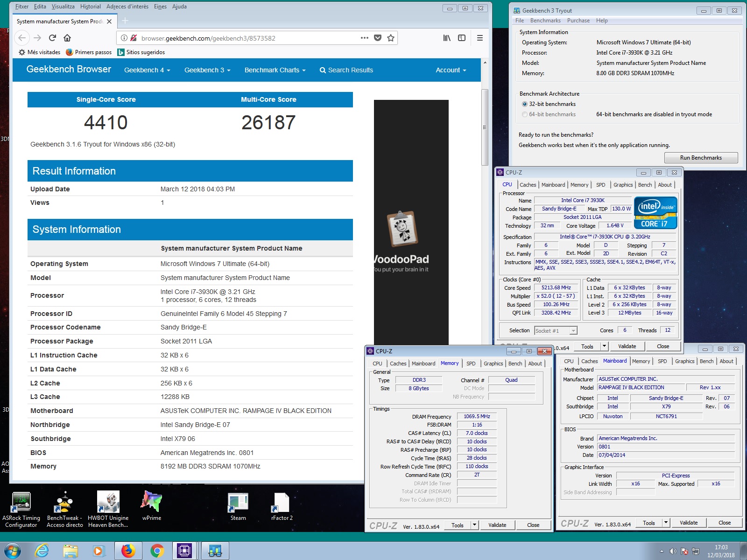747x560 pixels.
Task: Launch rFactor 2 desktop shortcut
Action: tap(282, 506)
